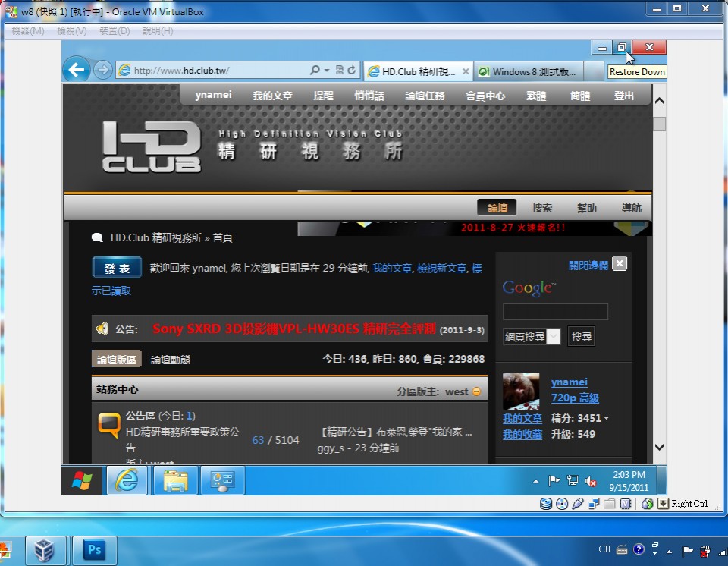Open 提醒 in the top navigation

pos(323,96)
